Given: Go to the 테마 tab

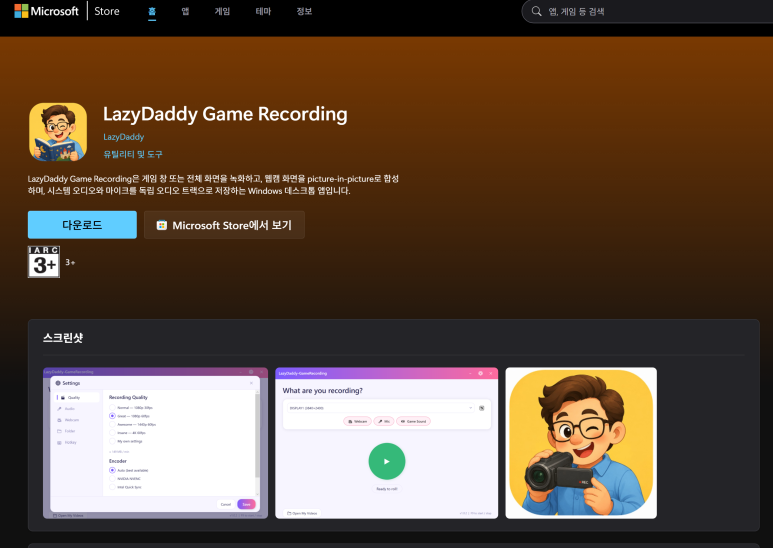Looking at the screenshot, I should (263, 11).
